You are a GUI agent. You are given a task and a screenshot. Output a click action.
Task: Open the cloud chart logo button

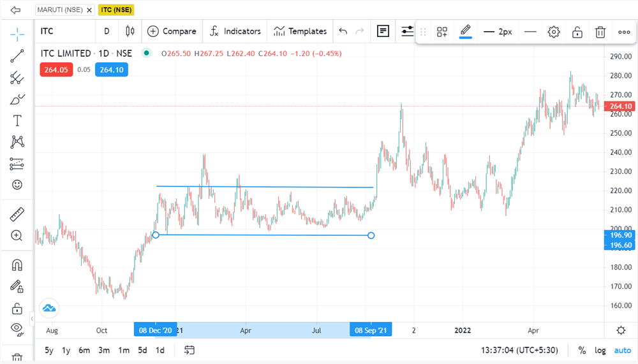pos(49,309)
